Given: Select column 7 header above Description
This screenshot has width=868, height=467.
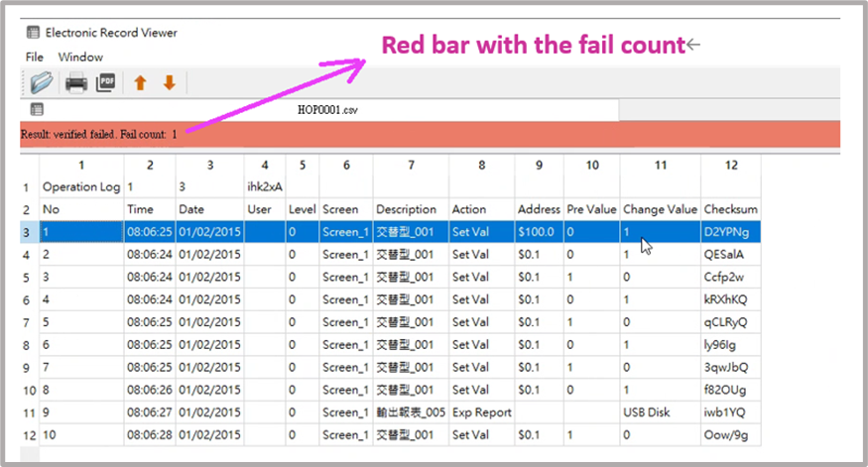Looking at the screenshot, I should 411,166.
